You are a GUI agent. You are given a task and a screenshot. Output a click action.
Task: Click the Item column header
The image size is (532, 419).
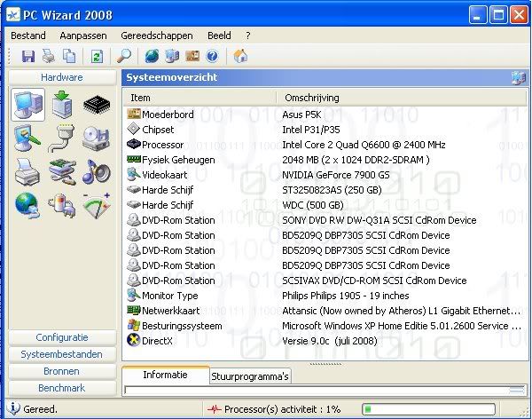pos(199,98)
